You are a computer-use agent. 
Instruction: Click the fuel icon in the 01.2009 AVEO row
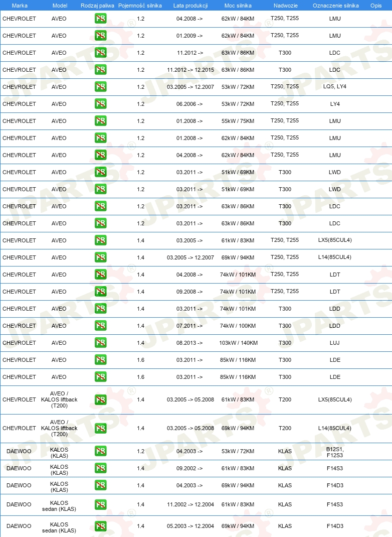coord(101,36)
